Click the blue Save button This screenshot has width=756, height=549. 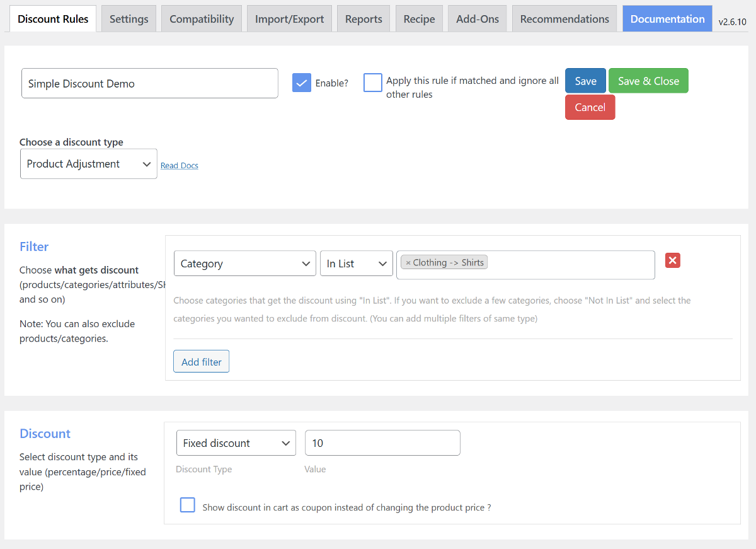[585, 81]
